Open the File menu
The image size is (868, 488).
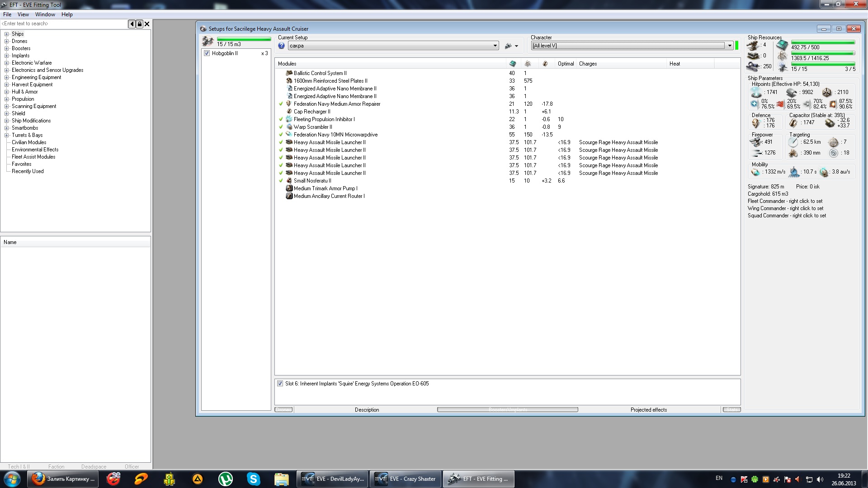coord(7,14)
